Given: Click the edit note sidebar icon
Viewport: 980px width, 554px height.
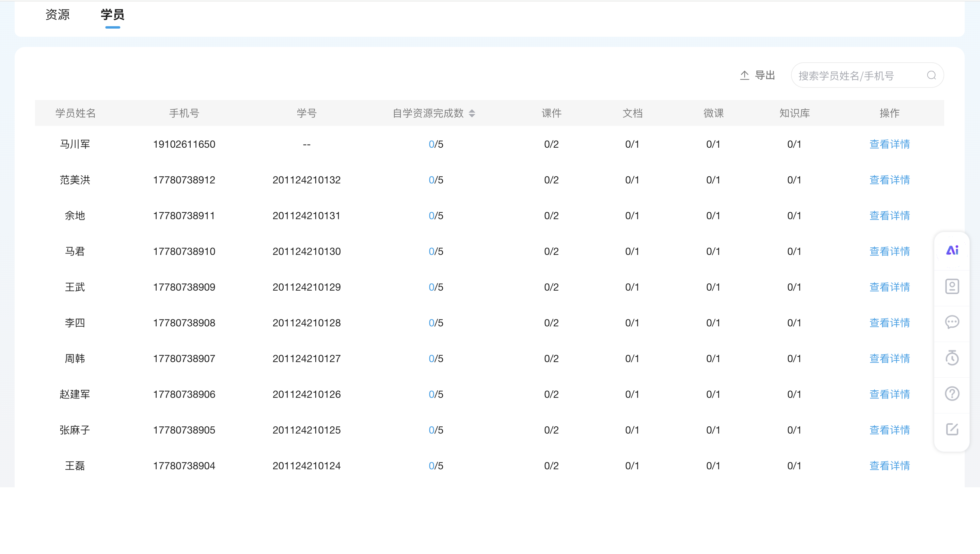Looking at the screenshot, I should pos(952,429).
